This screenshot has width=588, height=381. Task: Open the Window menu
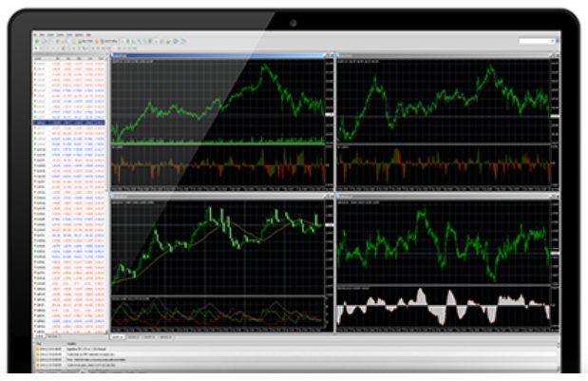79,35
